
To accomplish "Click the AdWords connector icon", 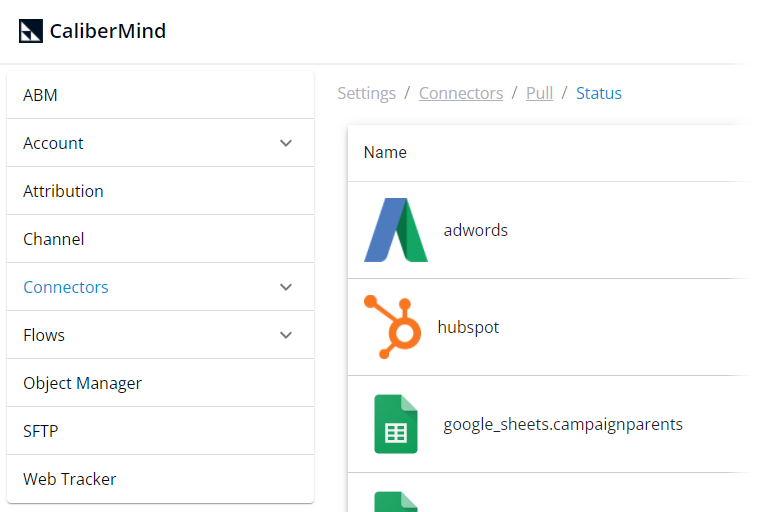I will click(396, 230).
